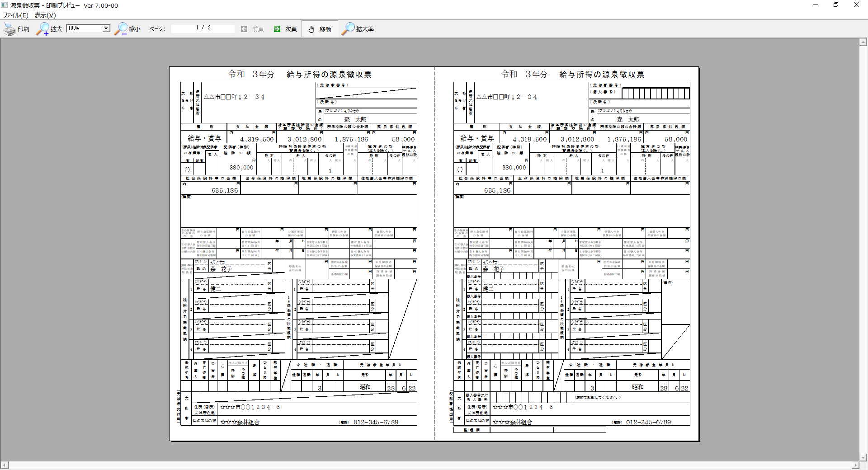Viewport: 868px width, 470px height.
Task: Select the hand move tool icon
Action: coord(311,29)
